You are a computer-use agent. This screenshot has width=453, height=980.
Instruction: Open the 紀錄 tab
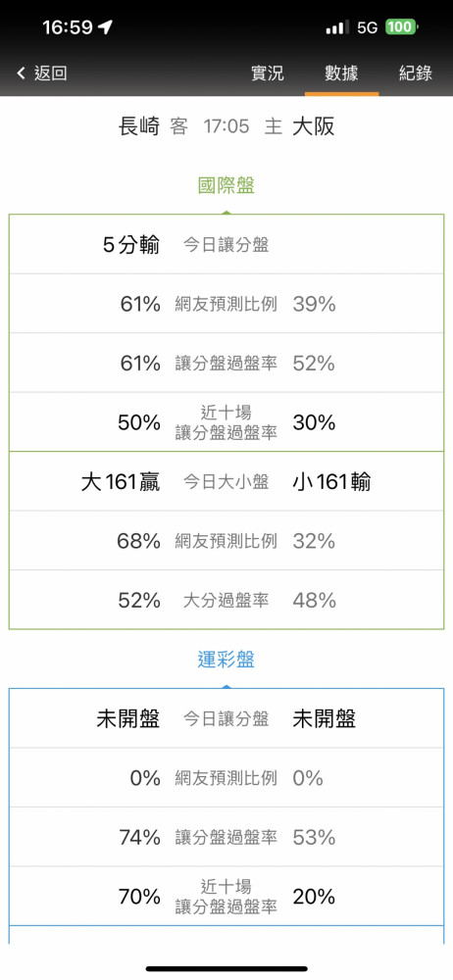[x=416, y=73]
